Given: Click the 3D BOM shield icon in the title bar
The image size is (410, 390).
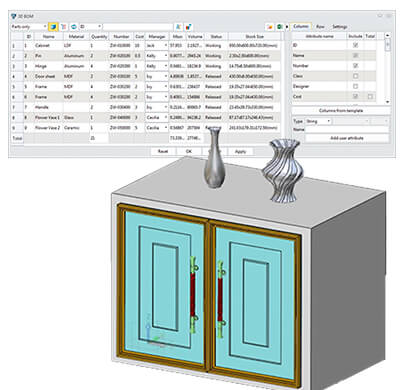Looking at the screenshot, I should pos(14,16).
